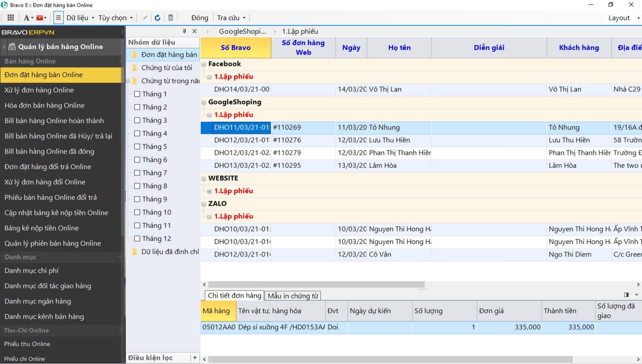This screenshot has width=642, height=364.
Task: Click the Dữ liệu đã đình chỉ folder icon
Action: coord(134,252)
